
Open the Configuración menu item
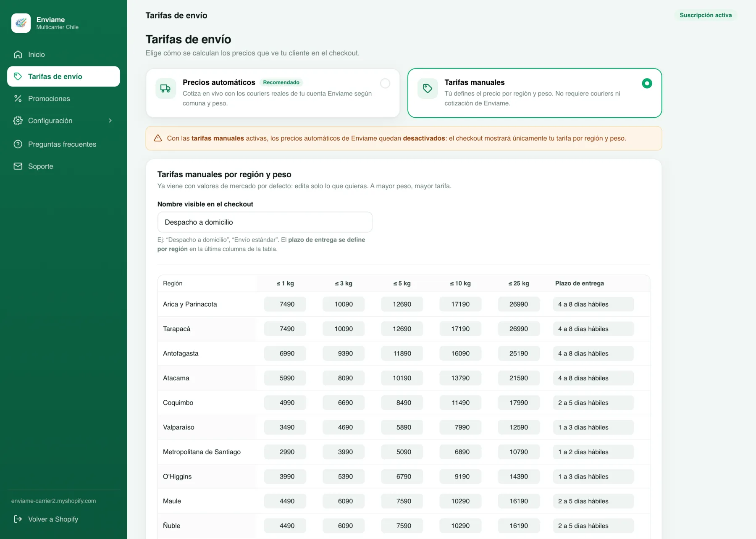[63, 121]
